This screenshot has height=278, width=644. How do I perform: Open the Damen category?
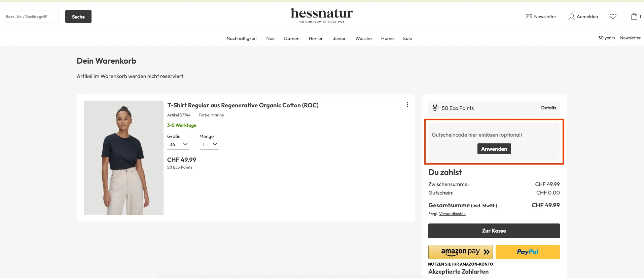click(x=292, y=38)
